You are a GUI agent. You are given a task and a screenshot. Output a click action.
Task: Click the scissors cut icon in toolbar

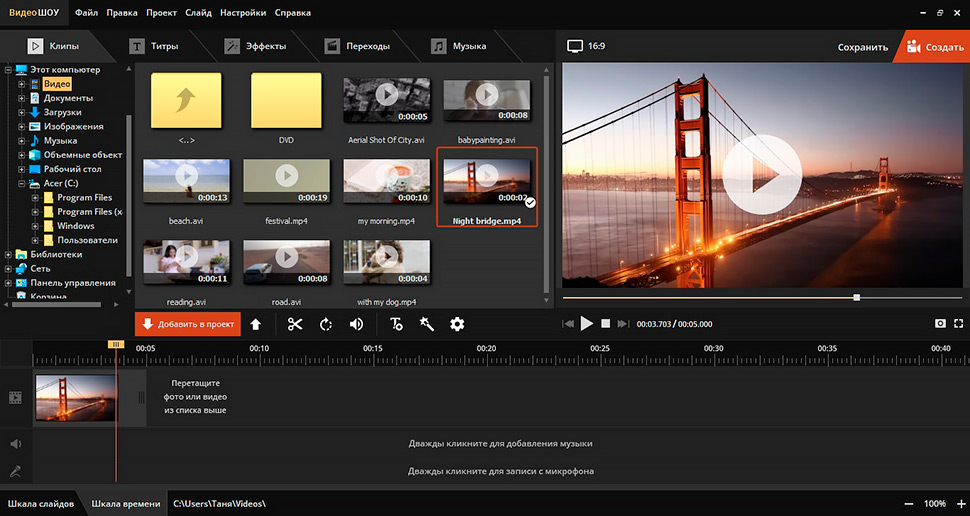click(295, 324)
